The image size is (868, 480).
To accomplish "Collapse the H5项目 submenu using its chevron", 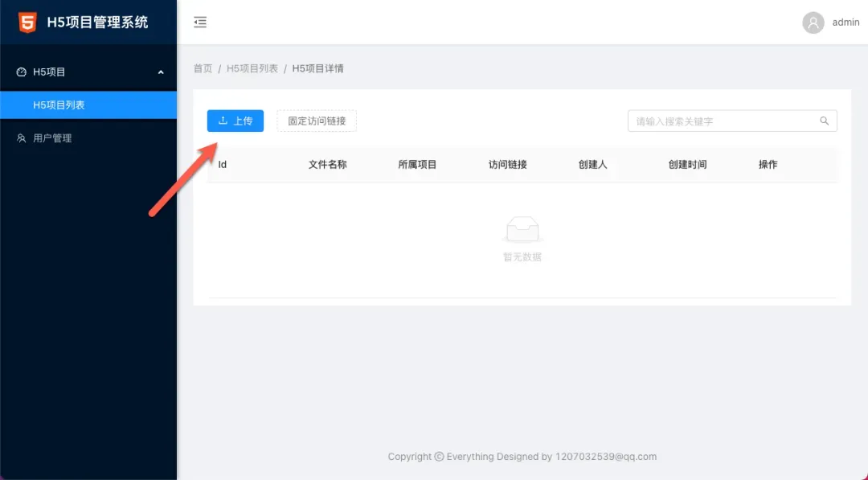I will pyautogui.click(x=161, y=72).
